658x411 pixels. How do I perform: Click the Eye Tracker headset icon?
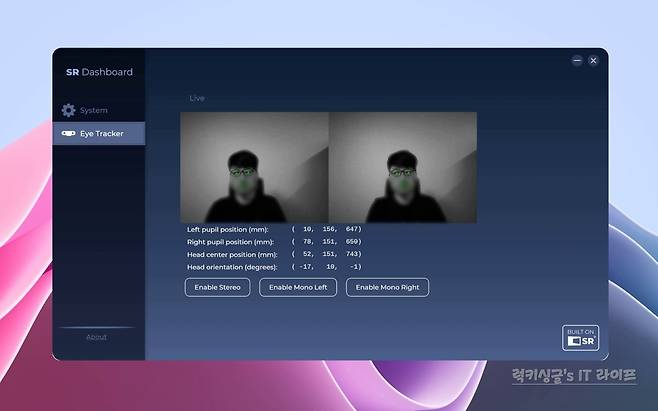click(68, 134)
